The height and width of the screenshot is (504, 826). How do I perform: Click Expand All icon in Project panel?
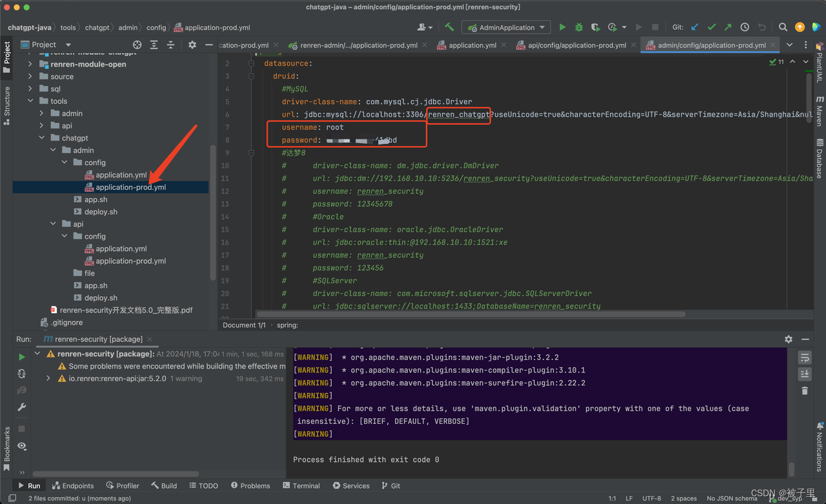point(154,45)
